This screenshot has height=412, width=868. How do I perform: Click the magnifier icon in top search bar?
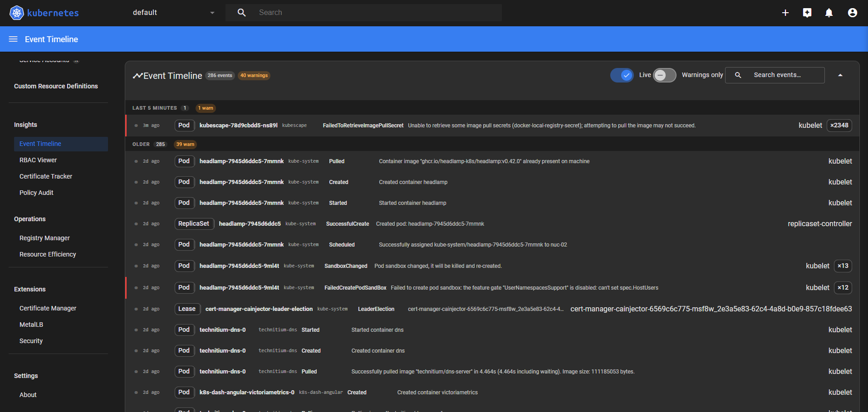coord(242,13)
